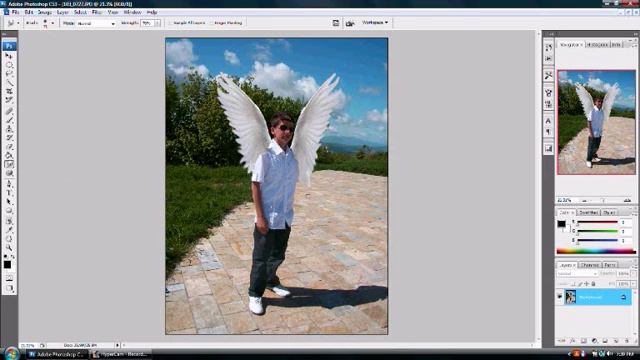The height and width of the screenshot is (360, 640).
Task: Click the color spectrum ramp in Color panel
Action: [596, 251]
